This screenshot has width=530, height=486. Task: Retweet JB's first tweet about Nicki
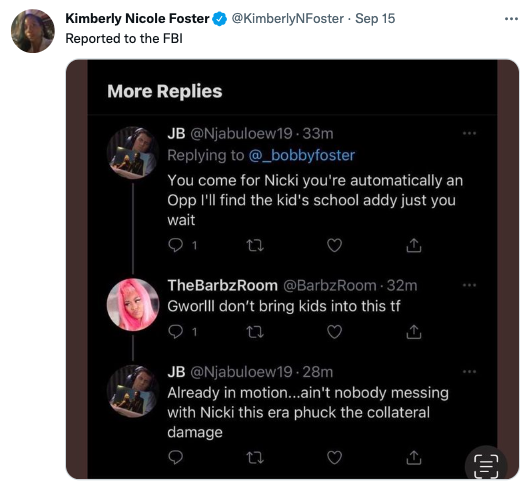255,245
